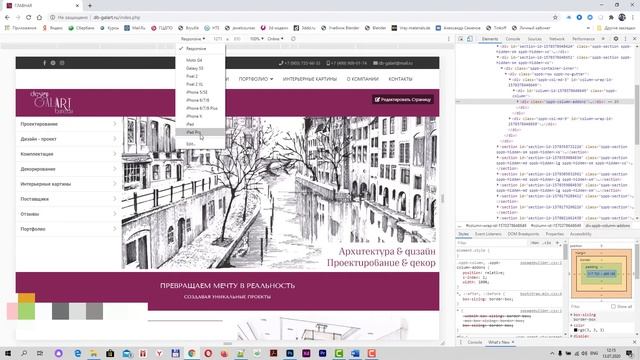Screen dimensions: 640x360
Task: Open Premiere Pro in taskbar
Action: click(x=322, y=353)
